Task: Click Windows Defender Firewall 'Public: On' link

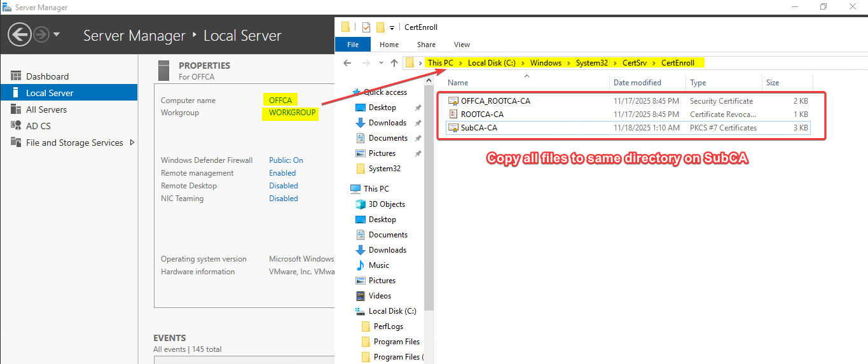Action: click(286, 160)
